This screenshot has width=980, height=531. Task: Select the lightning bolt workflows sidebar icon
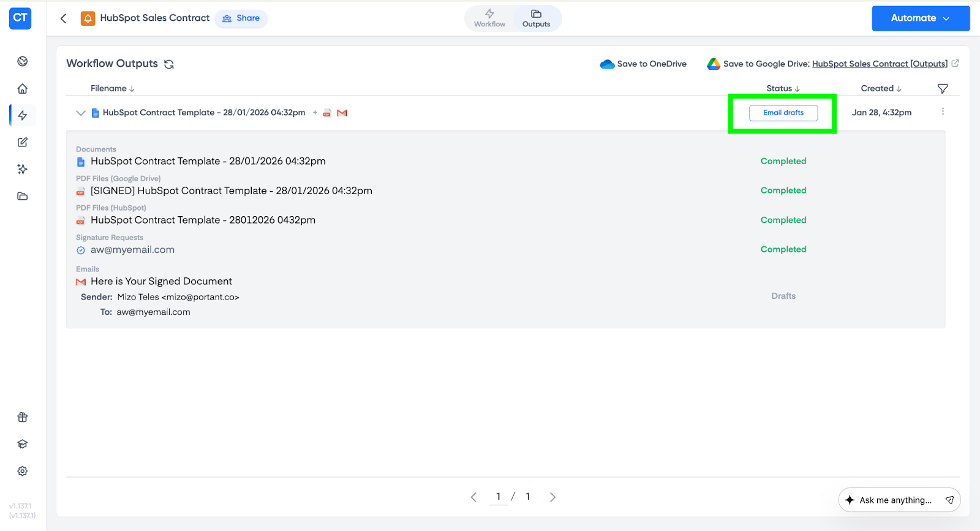click(x=23, y=116)
